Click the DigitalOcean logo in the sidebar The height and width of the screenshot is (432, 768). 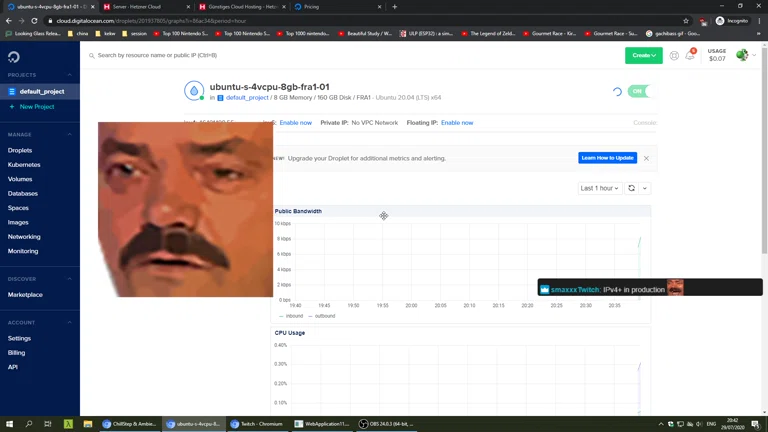point(14,57)
